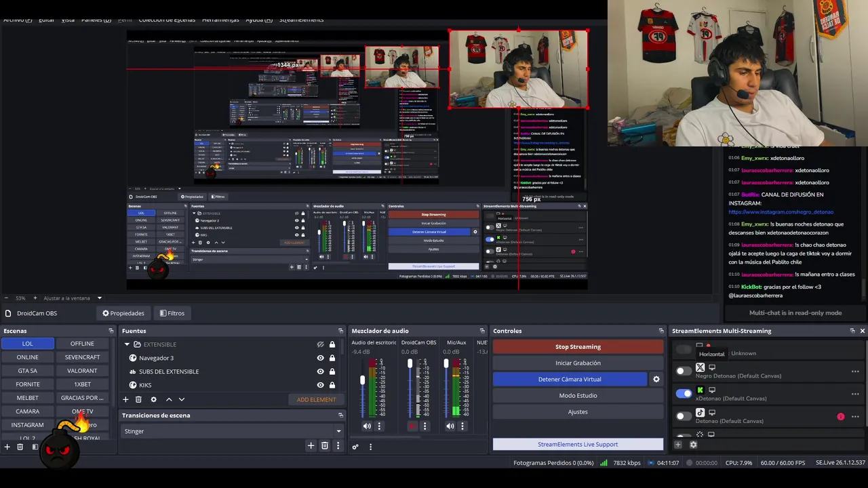The width and height of the screenshot is (868, 488).
Task: Open more options for Negro Detonao output
Action: click(x=855, y=371)
